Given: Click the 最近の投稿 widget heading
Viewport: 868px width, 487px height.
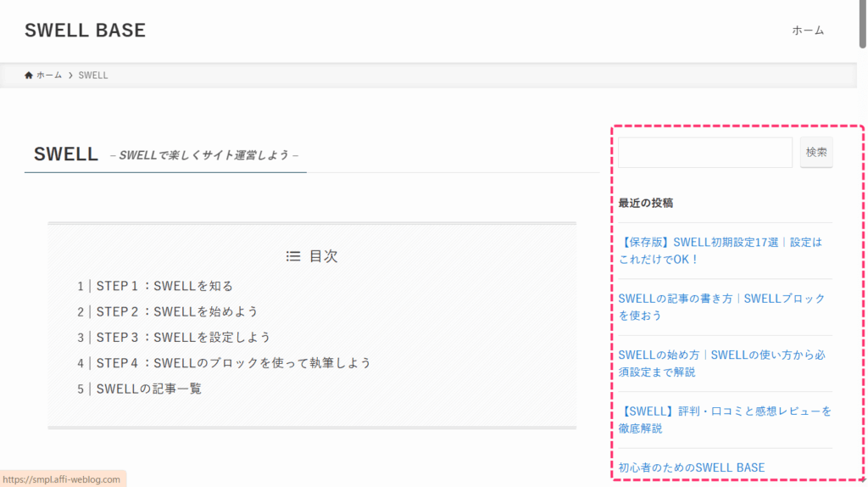Looking at the screenshot, I should point(645,203).
